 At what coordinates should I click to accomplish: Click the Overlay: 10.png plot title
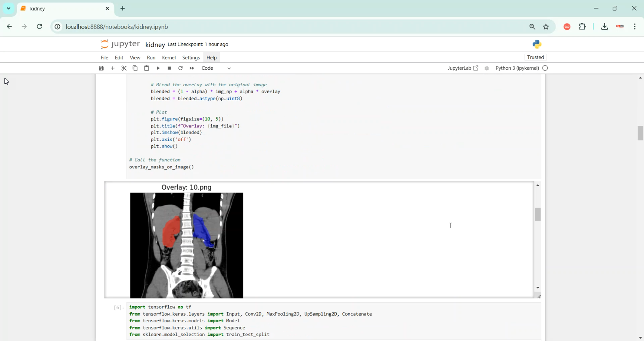[x=187, y=187]
